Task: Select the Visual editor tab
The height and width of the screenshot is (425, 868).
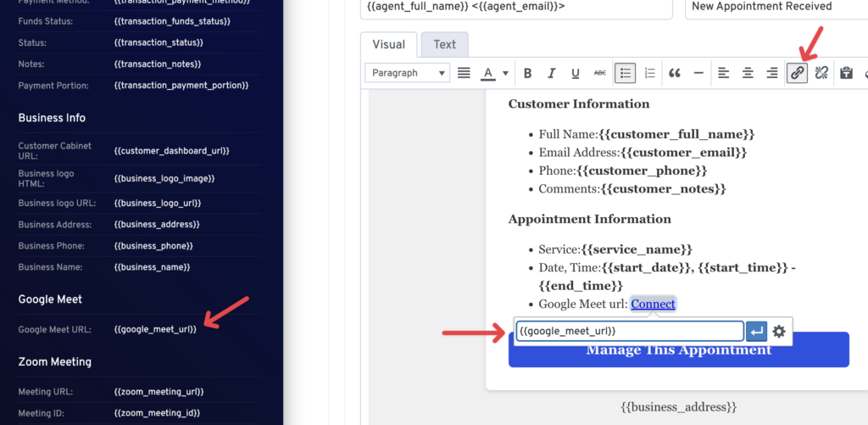Action: point(388,45)
